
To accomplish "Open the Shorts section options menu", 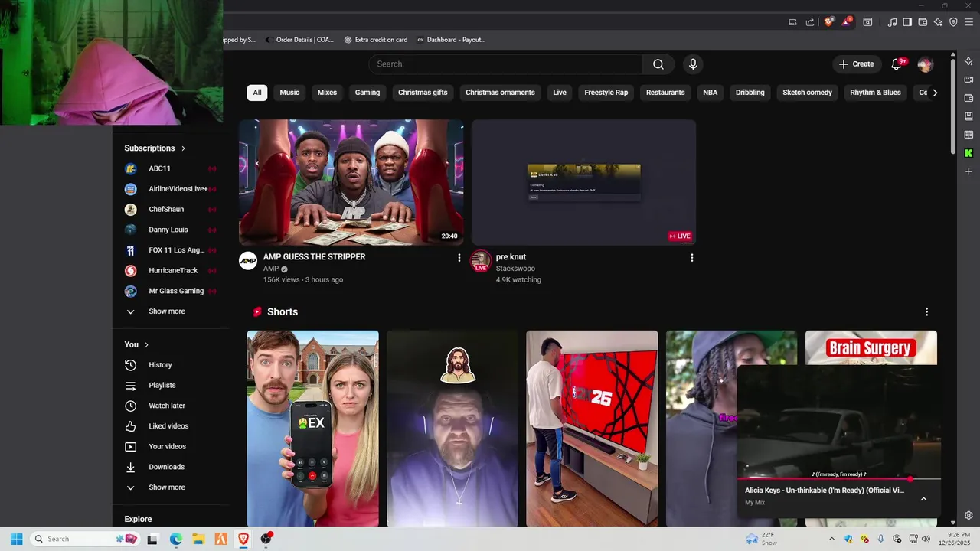I will click(x=926, y=311).
